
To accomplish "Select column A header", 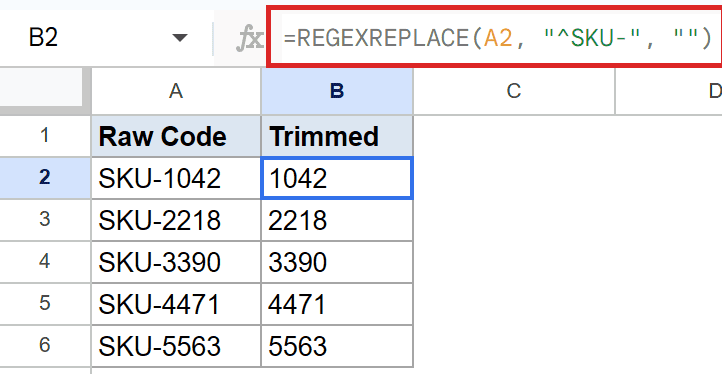I will pos(176,91).
